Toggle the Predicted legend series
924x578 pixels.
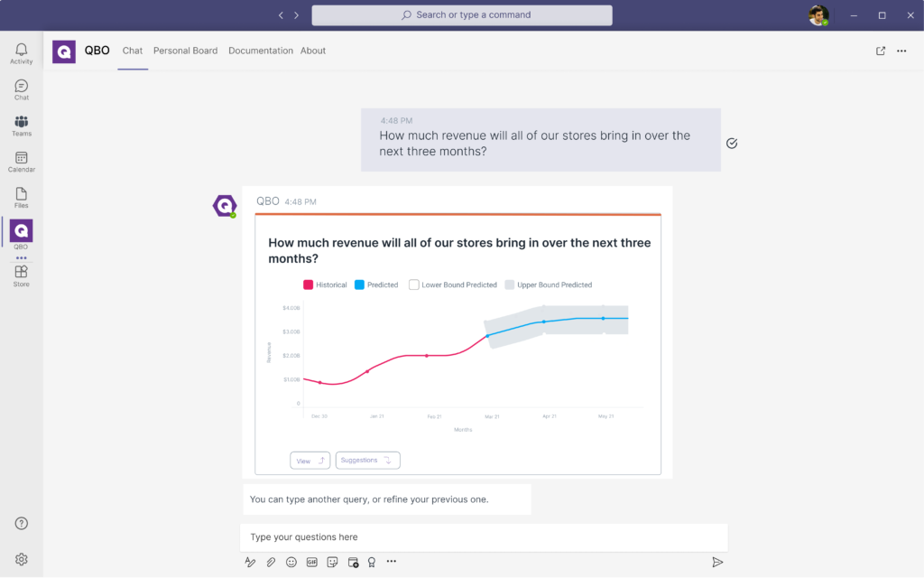359,284
